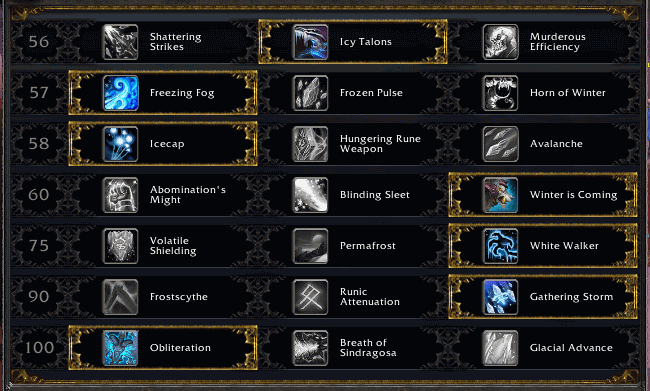Screen dimensions: 650x391
Task: Click the Freezing Fog talent label
Action: point(182,93)
